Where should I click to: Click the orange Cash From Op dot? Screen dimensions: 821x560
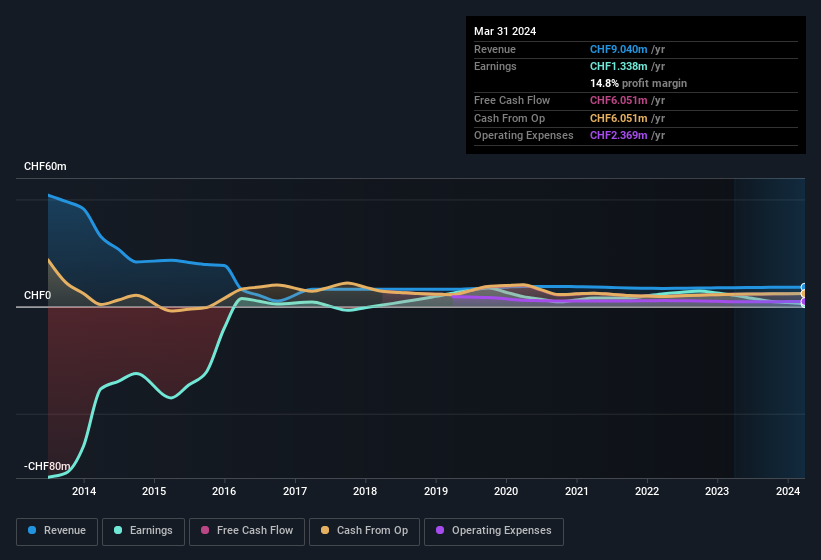(327, 530)
